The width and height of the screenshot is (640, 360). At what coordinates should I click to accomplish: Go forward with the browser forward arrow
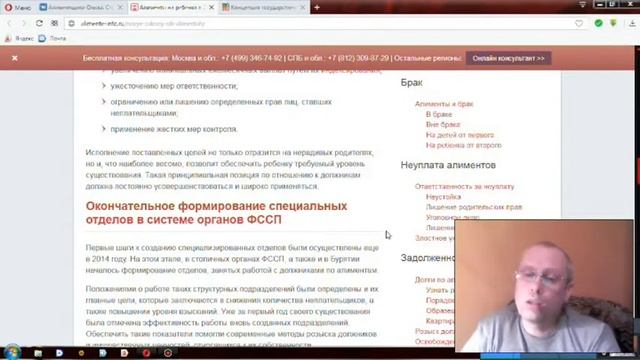tap(24, 23)
